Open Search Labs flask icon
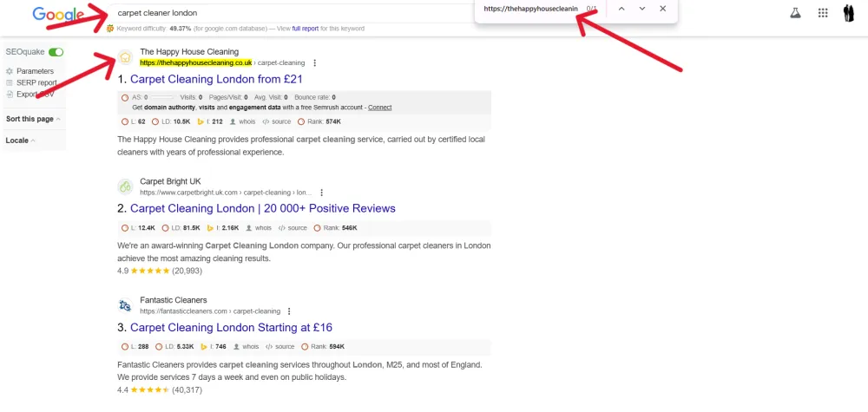868x412 pixels. click(795, 13)
